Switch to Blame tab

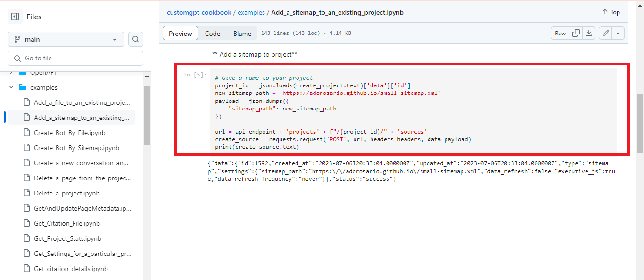pyautogui.click(x=242, y=34)
